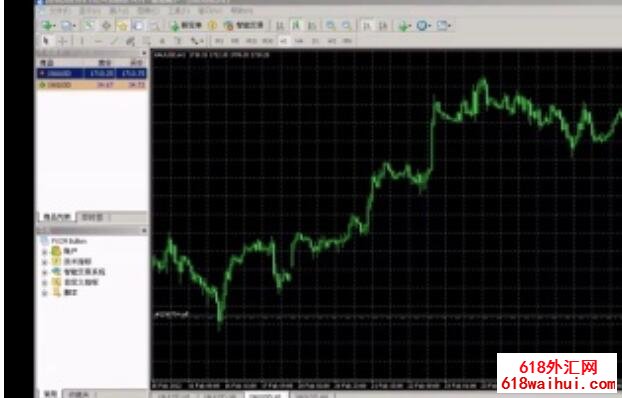Image resolution: width=622 pixels, height=398 pixels.
Task: Close the Market Watch panel
Action: point(144,53)
